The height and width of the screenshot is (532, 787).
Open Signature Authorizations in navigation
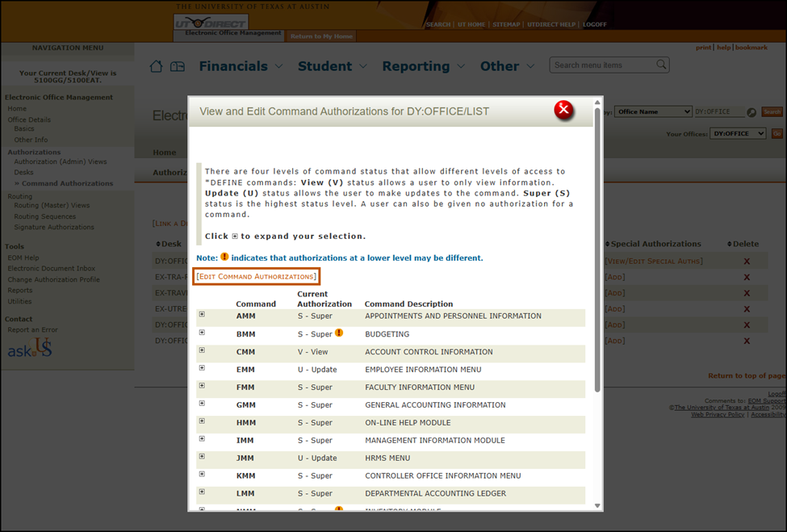click(54, 227)
